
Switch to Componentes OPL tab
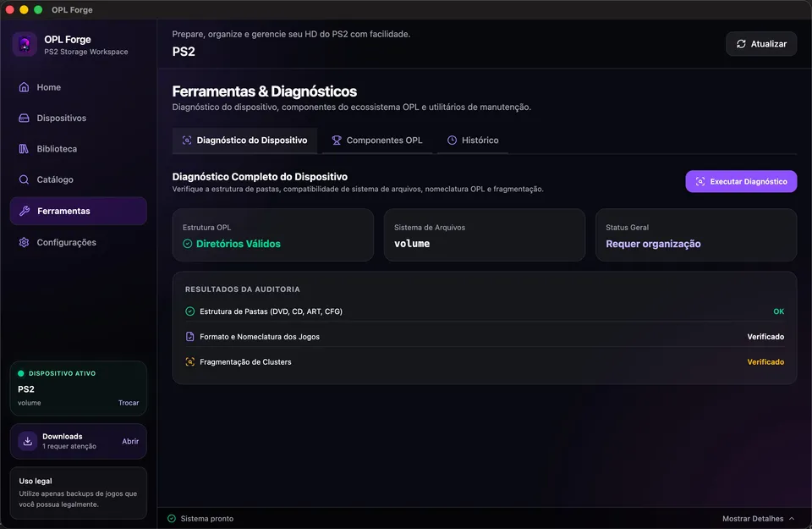click(x=377, y=141)
